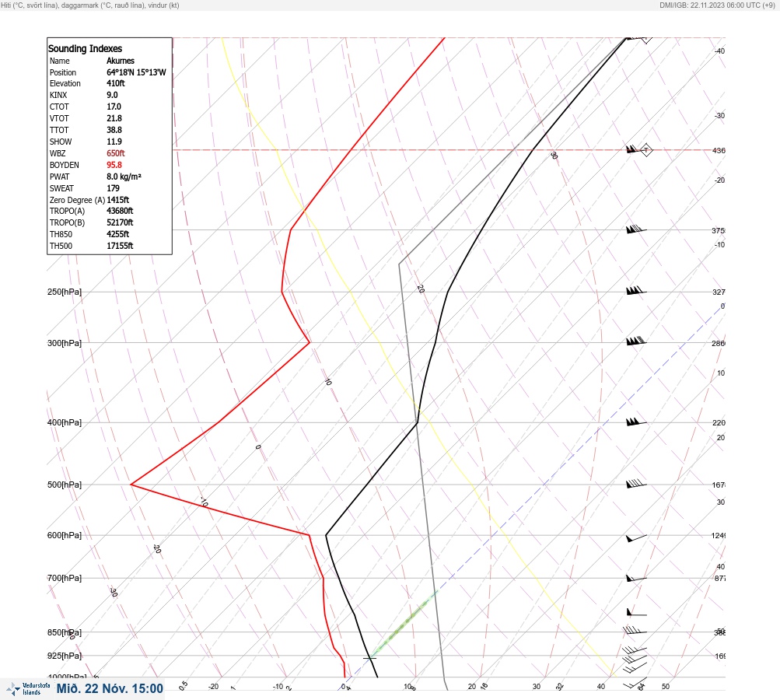Click the 436 label beside the red dashed line
The height and width of the screenshot is (700, 780).
click(x=719, y=150)
